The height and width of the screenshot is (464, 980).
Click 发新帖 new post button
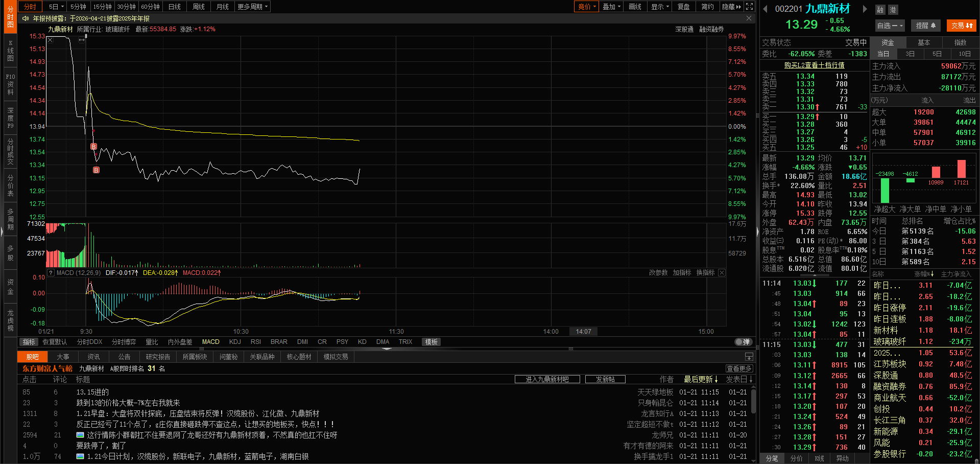[x=605, y=379]
